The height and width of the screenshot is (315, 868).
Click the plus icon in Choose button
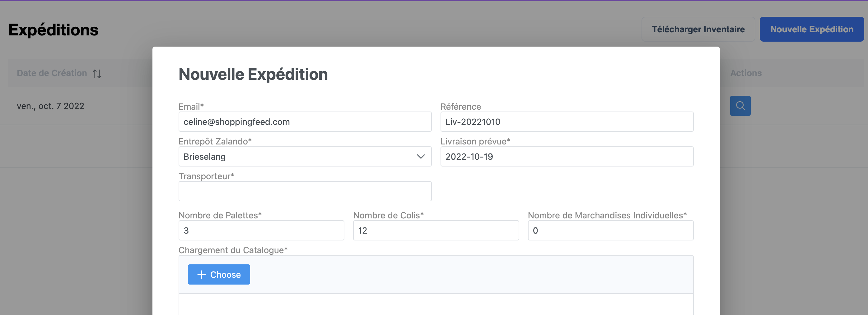click(201, 275)
